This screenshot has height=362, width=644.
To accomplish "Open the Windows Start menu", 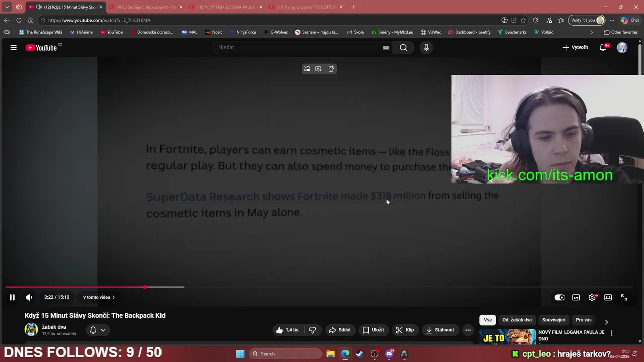I will (x=240, y=354).
